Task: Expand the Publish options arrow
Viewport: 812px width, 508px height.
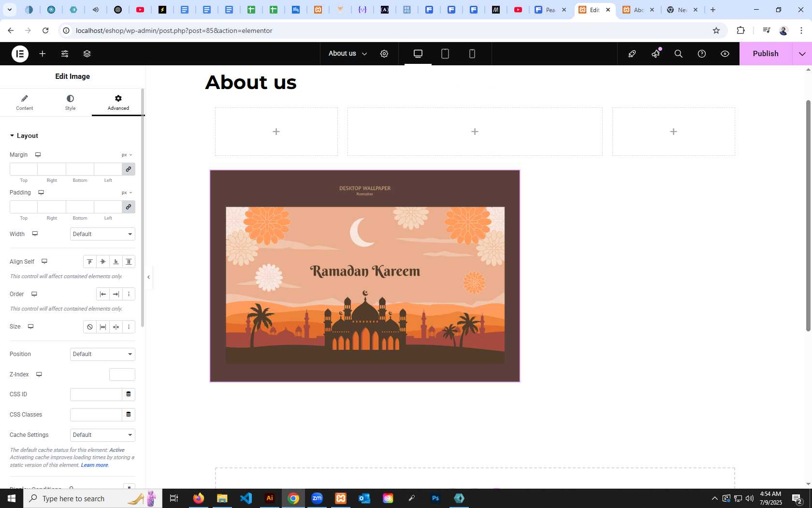Action: (802, 54)
